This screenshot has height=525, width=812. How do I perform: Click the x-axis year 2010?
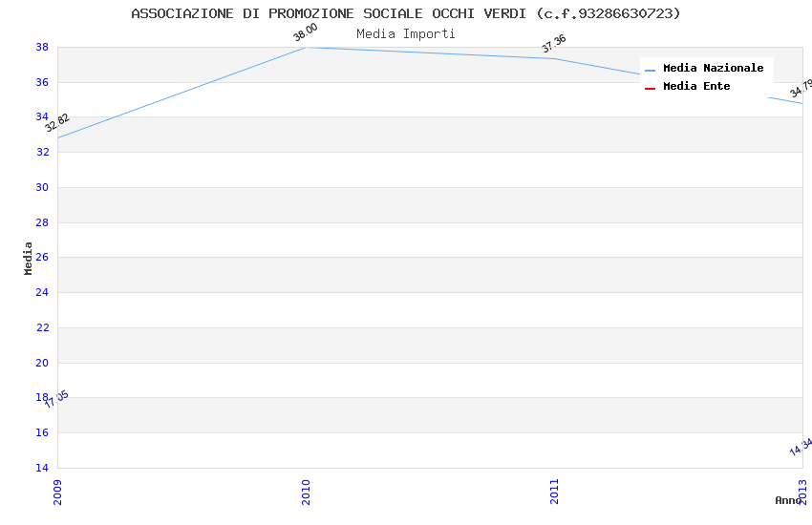point(306,492)
